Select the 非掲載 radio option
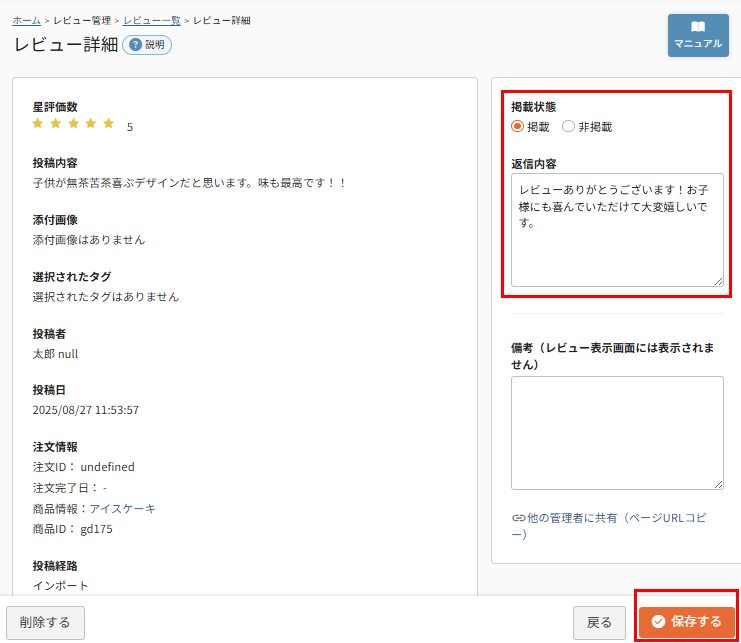Image resolution: width=741 pixels, height=643 pixels. pyautogui.click(x=568, y=127)
